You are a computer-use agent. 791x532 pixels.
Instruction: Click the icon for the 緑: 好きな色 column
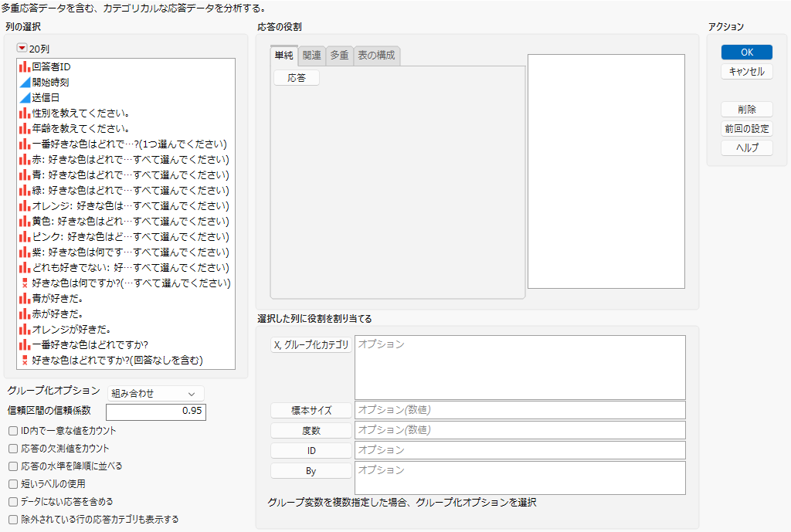click(x=24, y=191)
